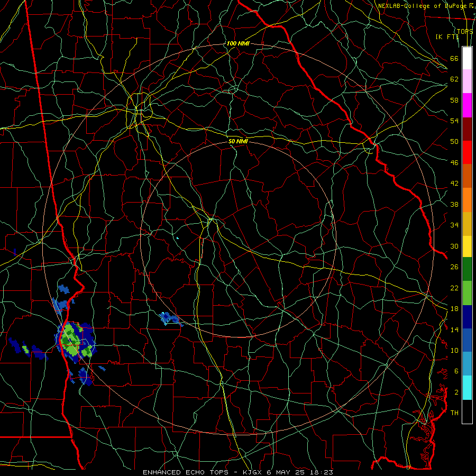Viewport: 476px width, 476px height.
Task: Click the legend value 6
Action: click(x=456, y=371)
